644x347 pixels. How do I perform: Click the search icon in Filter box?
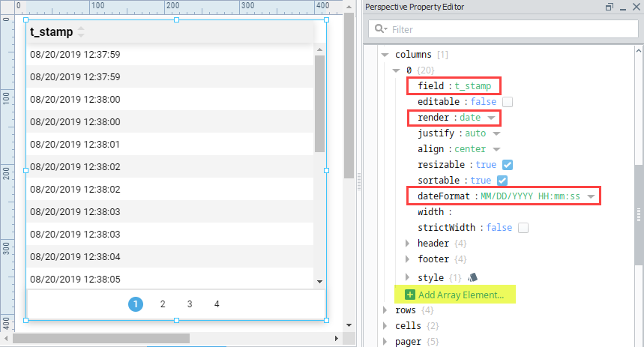(381, 28)
